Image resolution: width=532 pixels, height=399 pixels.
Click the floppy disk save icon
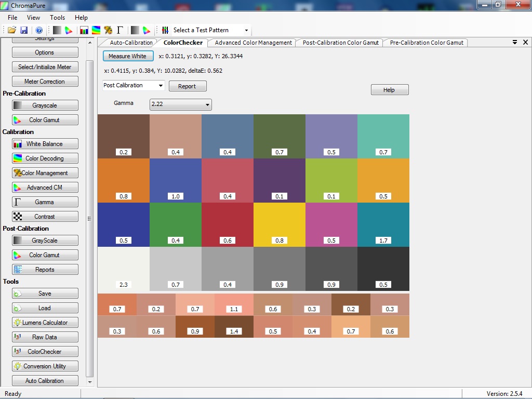25,30
